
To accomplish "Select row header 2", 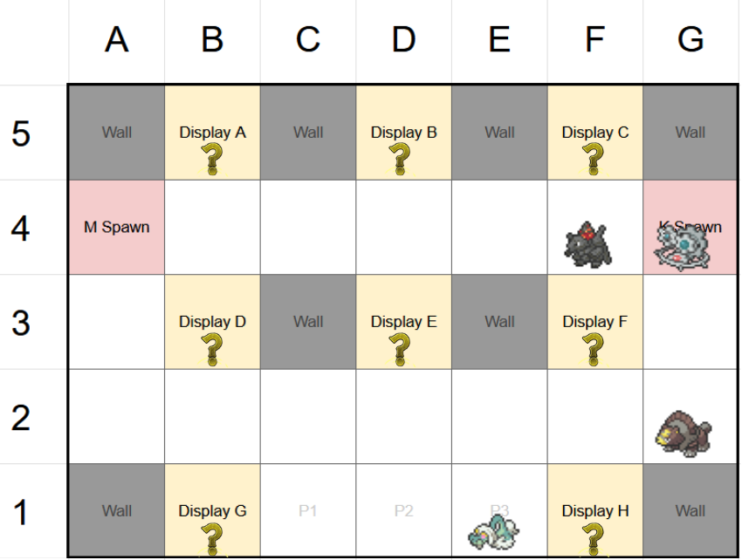I will (x=22, y=417).
